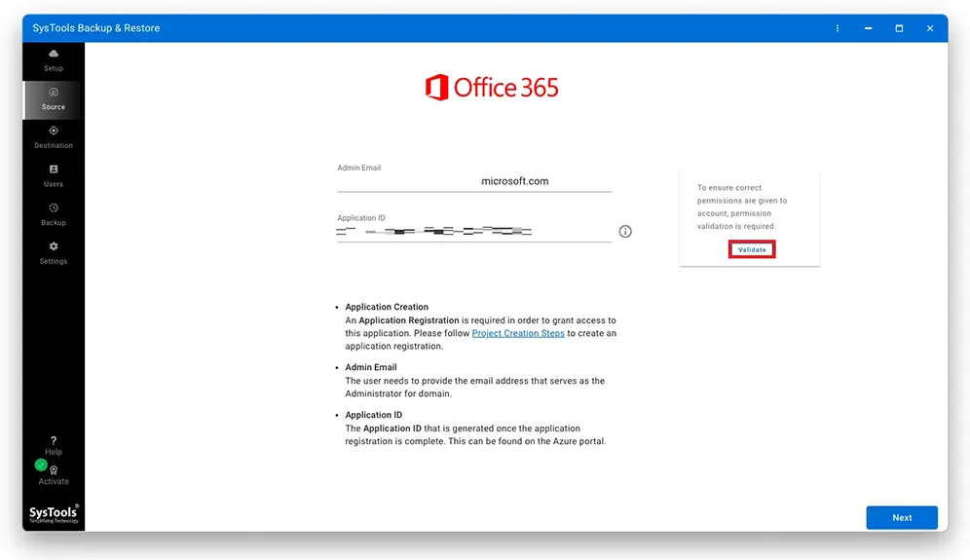970x560 pixels.
Task: Open the Backup section icon
Action: [54, 207]
